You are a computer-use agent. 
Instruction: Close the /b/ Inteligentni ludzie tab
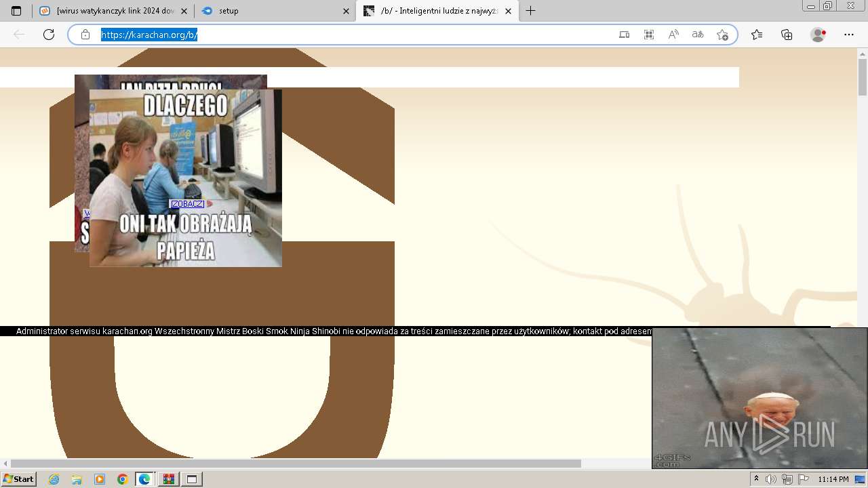tap(508, 11)
